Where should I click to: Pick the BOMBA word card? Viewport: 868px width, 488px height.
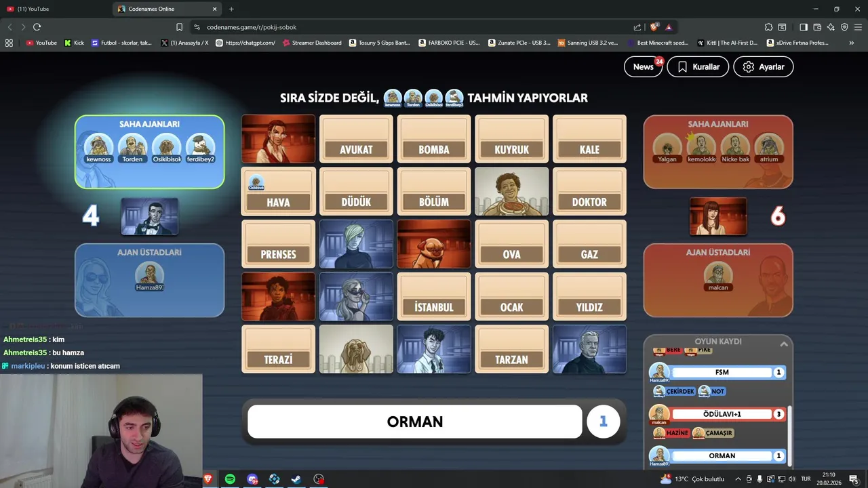click(x=434, y=139)
